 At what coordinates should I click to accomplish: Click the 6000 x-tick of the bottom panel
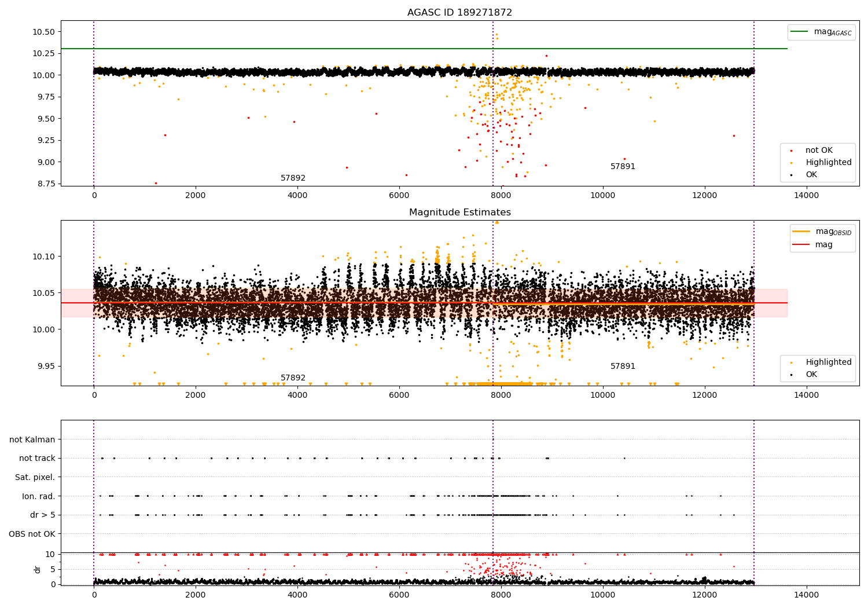pyautogui.click(x=399, y=595)
